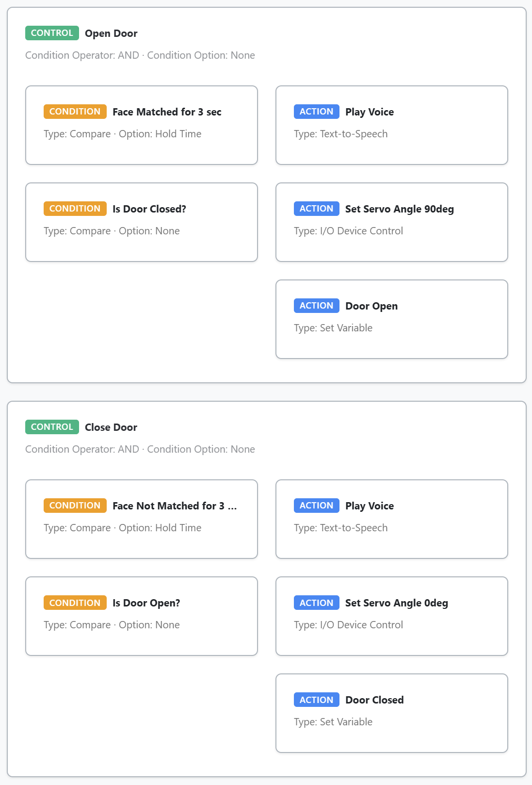The width and height of the screenshot is (532, 785).
Task: Click "Type: I/O Device Control" under 90deg servo
Action: [x=348, y=231]
